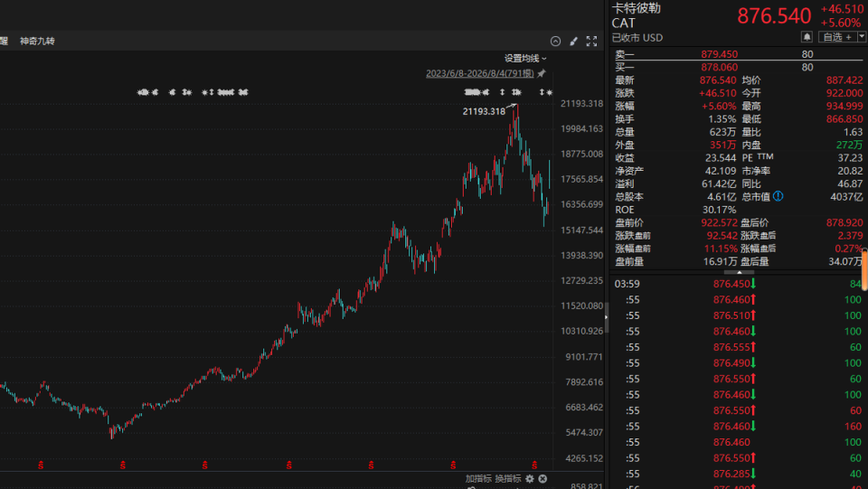The image size is (868, 489).
Task: Click the ticker symbol CAT
Action: pyautogui.click(x=623, y=24)
